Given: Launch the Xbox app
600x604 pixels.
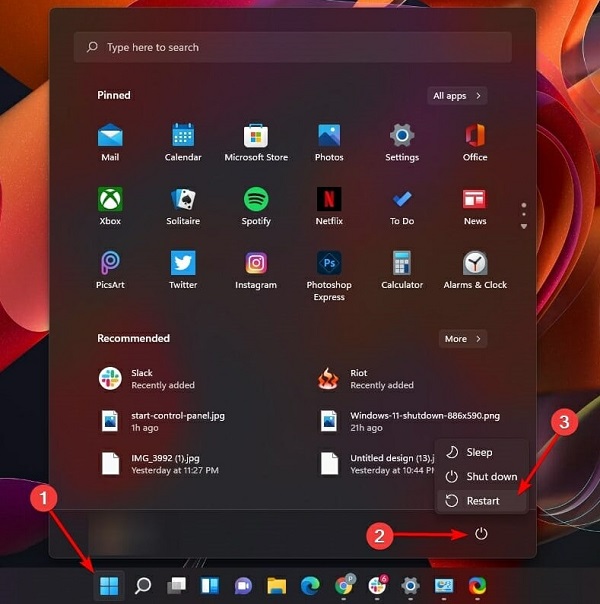Looking at the screenshot, I should pyautogui.click(x=110, y=206).
